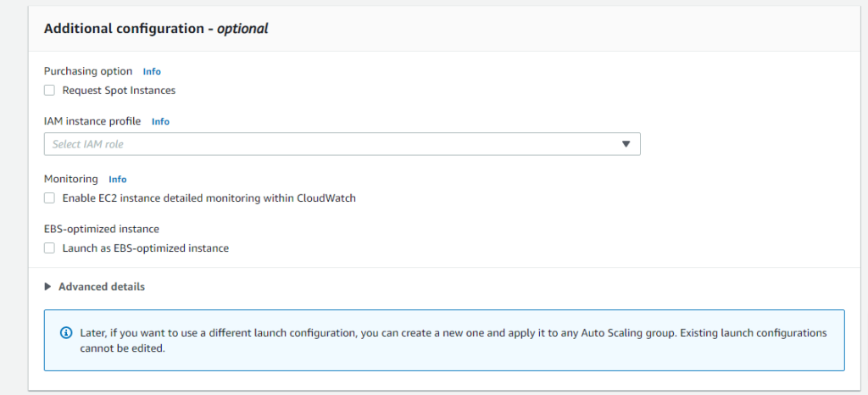868x395 pixels.
Task: Click the Launch as EBS-optimized instance label
Action: pos(146,248)
